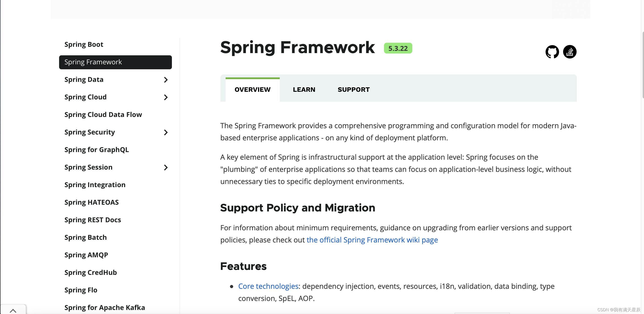This screenshot has height=314, width=644.
Task: Expand the Spring Data submenu chevron
Action: 166,80
